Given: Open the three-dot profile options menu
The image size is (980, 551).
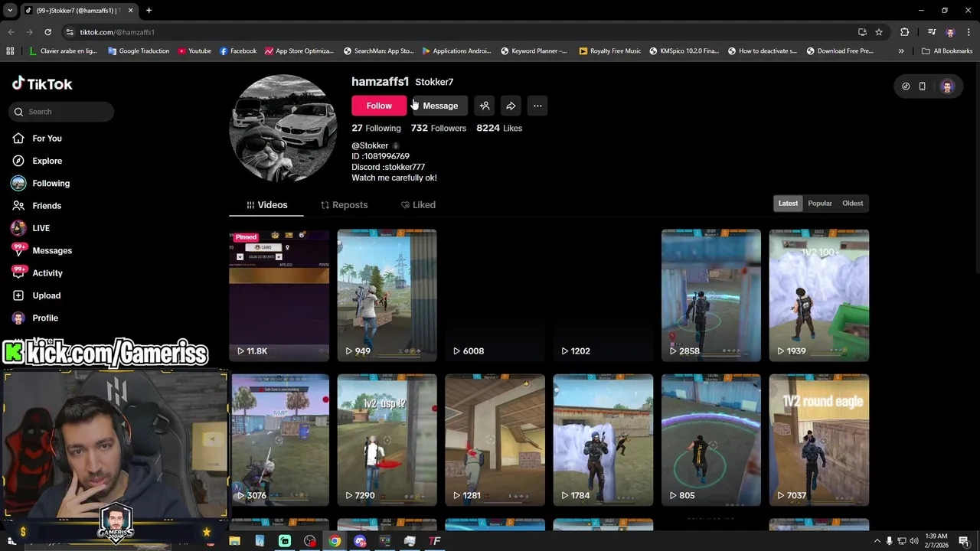Looking at the screenshot, I should (537, 106).
